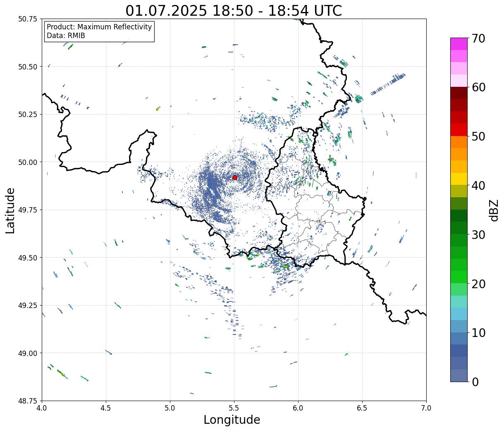504x430 pixels.
Task: Pick the bright red swatch just above 50 dBZ
Action: pyautogui.click(x=459, y=130)
